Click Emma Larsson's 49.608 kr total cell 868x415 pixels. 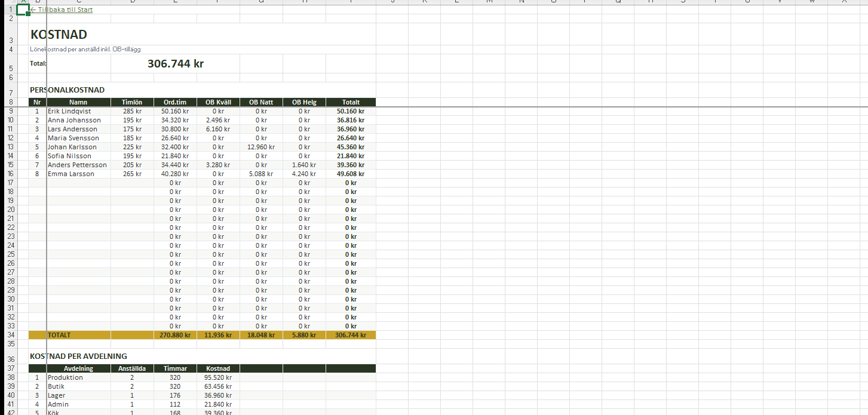[x=351, y=174]
